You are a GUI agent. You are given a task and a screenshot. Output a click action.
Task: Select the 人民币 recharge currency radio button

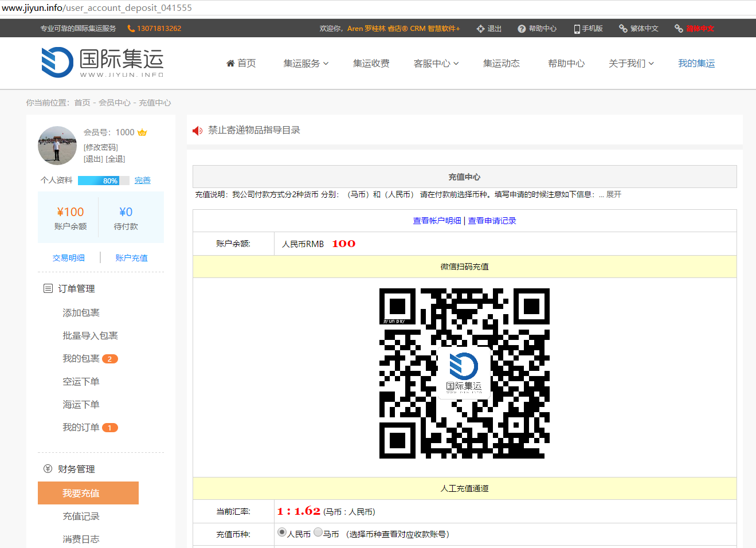point(281,532)
